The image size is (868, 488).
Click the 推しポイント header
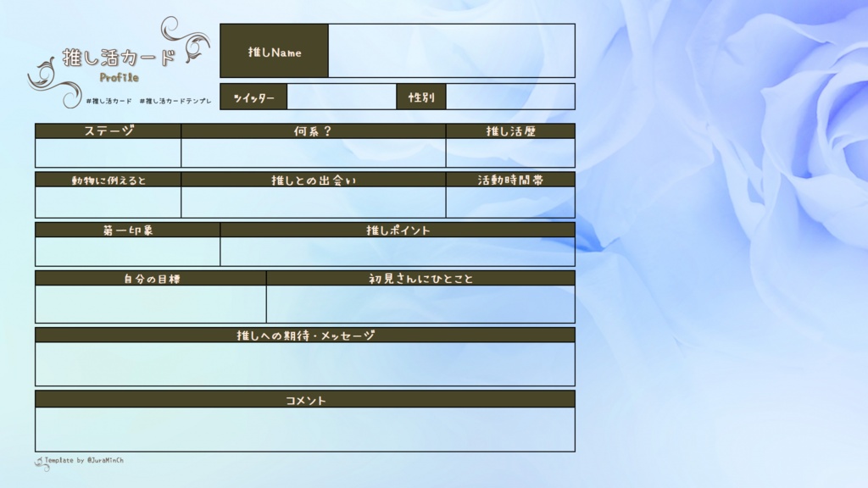pyautogui.click(x=398, y=230)
